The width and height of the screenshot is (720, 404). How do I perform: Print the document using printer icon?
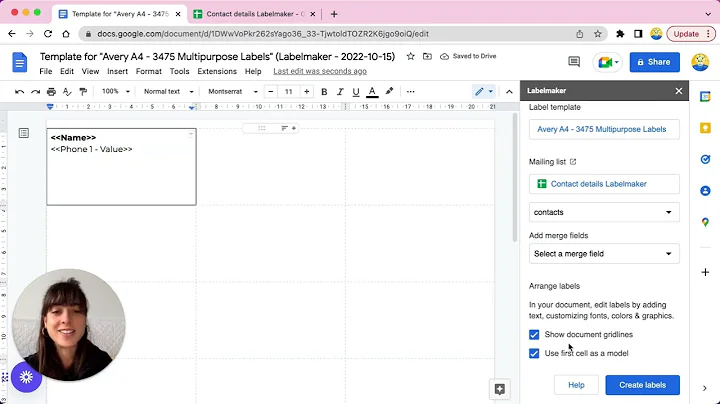pyautogui.click(x=51, y=92)
